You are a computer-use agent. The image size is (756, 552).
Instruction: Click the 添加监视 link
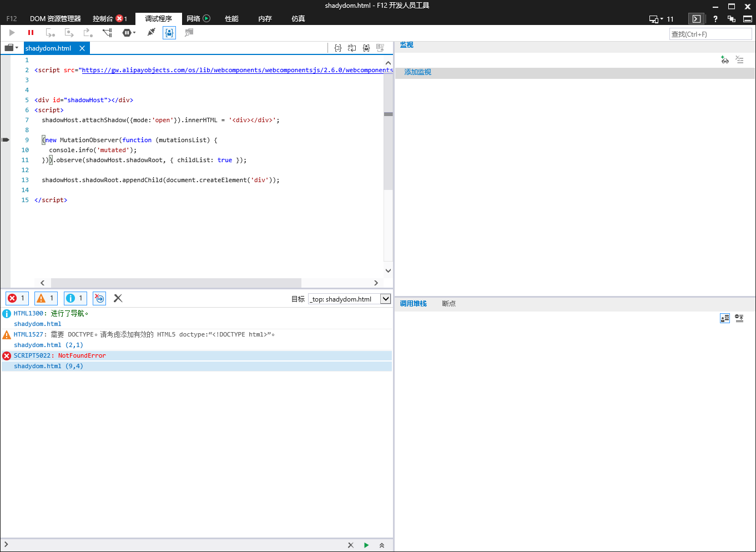417,72
